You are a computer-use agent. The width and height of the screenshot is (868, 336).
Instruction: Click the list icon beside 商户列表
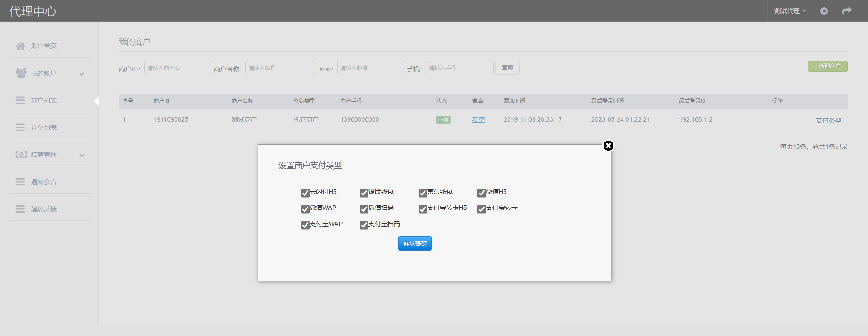click(20, 100)
